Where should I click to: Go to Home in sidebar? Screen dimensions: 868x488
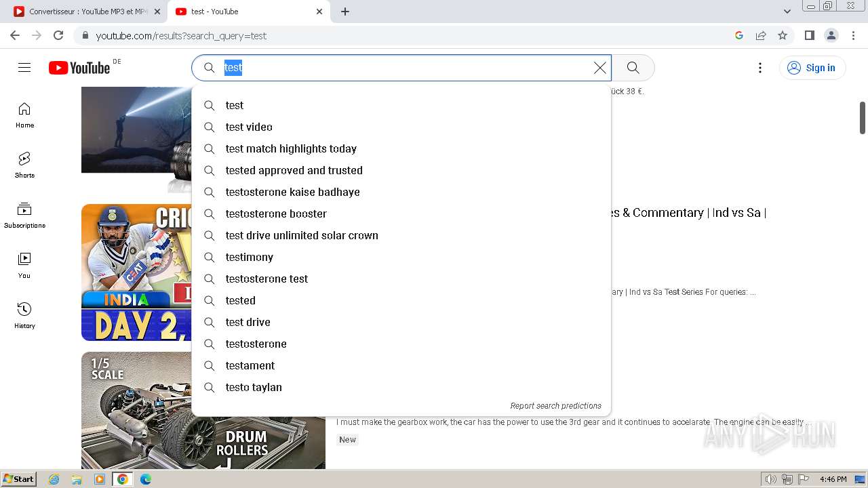[24, 116]
